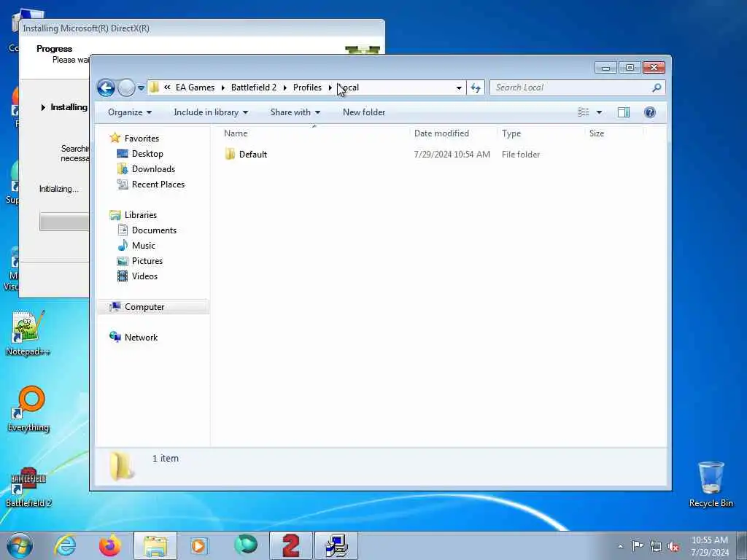This screenshot has width=747, height=560.
Task: Launch Internet Explorer from taskbar
Action: [x=65, y=545]
